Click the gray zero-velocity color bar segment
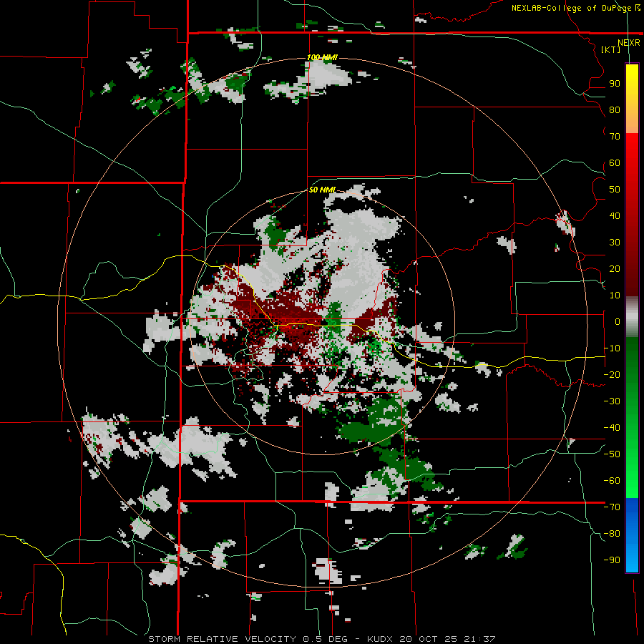This screenshot has height=644, width=644. pos(632,317)
